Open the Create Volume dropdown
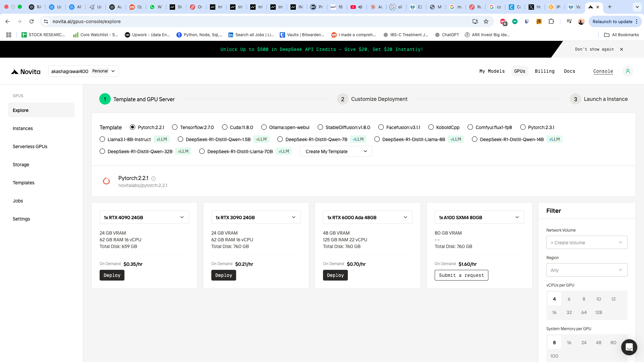This screenshot has width=644, height=362. tap(587, 242)
